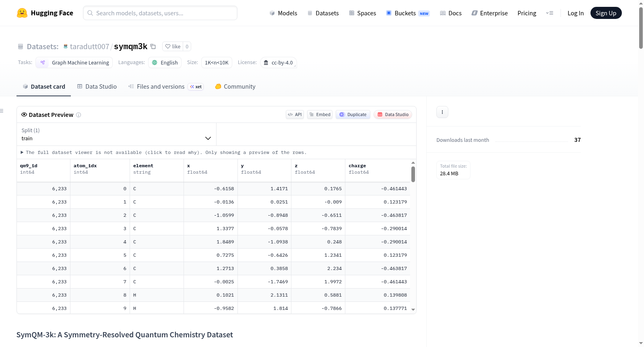The width and height of the screenshot is (644, 347).
Task: Open Docs in the navigation bar
Action: pos(451,13)
